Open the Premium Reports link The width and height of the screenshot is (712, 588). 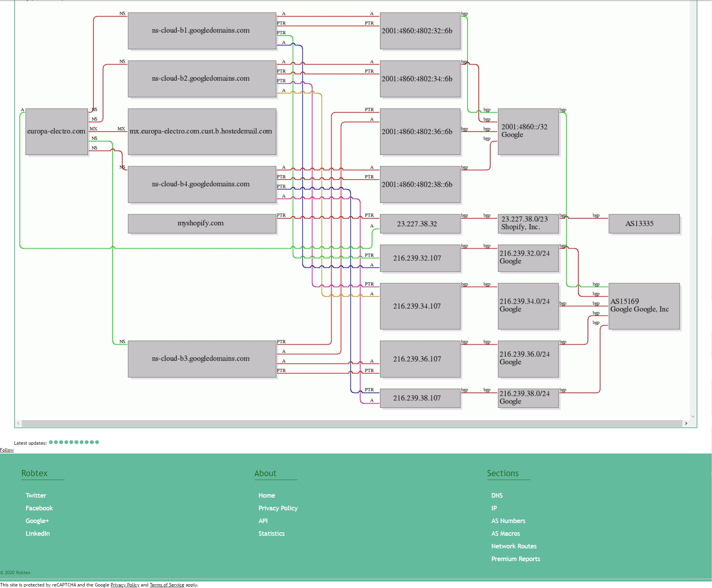[516, 559]
